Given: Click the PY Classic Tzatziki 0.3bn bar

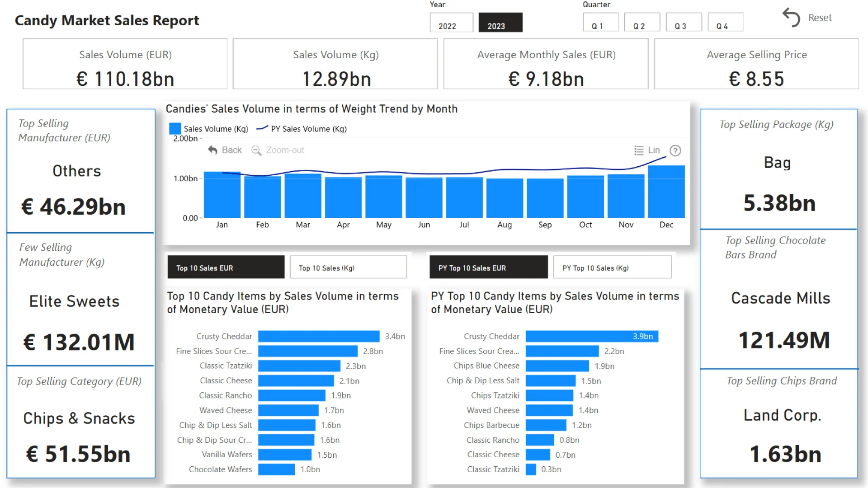Looking at the screenshot, I should pyautogui.click(x=531, y=469).
